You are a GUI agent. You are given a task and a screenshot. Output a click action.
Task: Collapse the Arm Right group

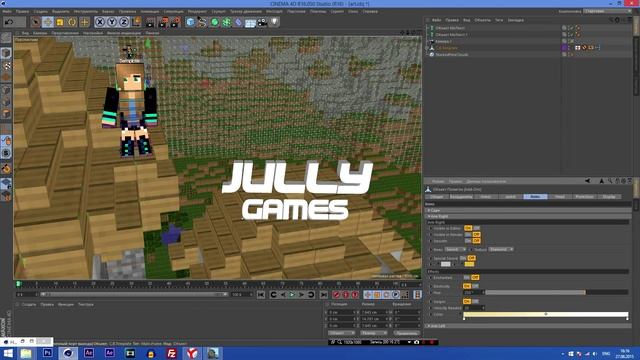coord(429,216)
